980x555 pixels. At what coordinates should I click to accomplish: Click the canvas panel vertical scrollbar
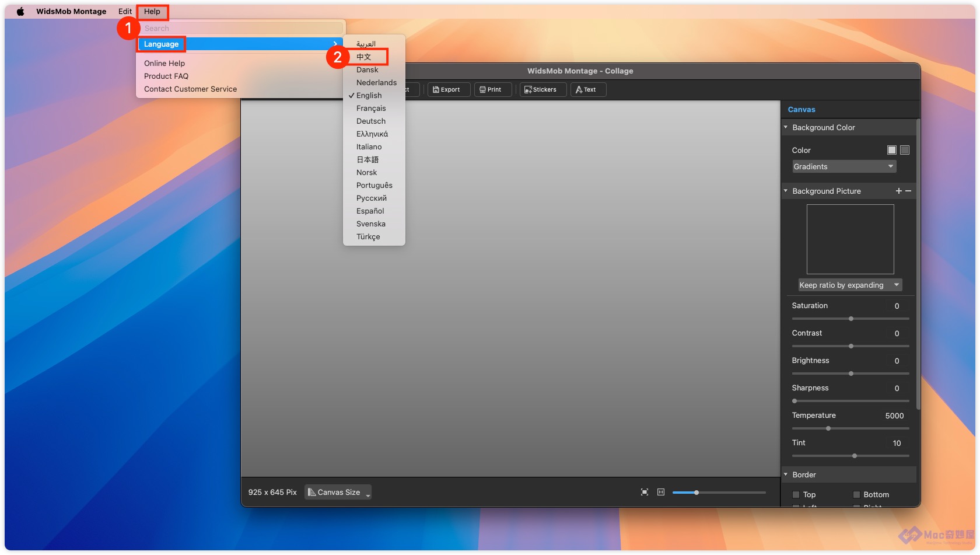[918, 264]
